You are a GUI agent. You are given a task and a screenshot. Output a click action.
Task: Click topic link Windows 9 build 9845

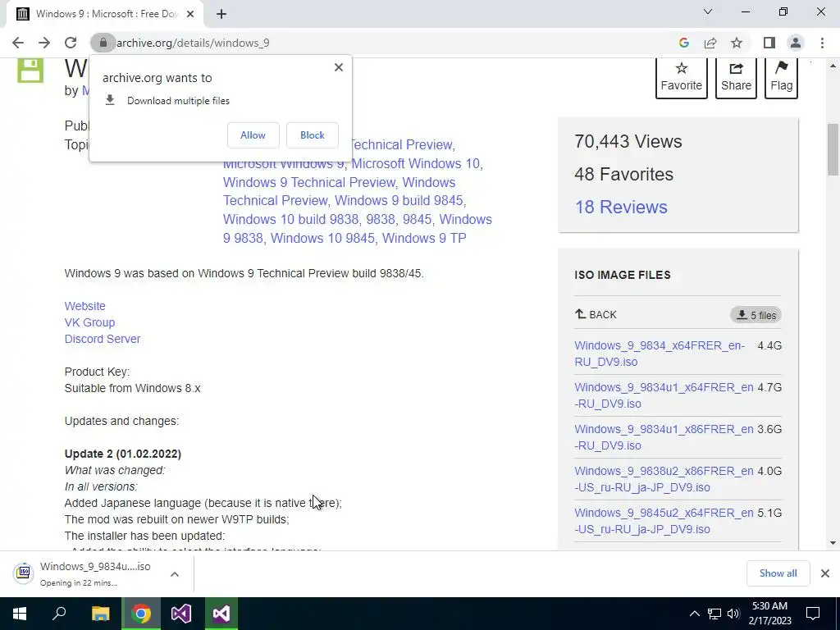click(399, 200)
